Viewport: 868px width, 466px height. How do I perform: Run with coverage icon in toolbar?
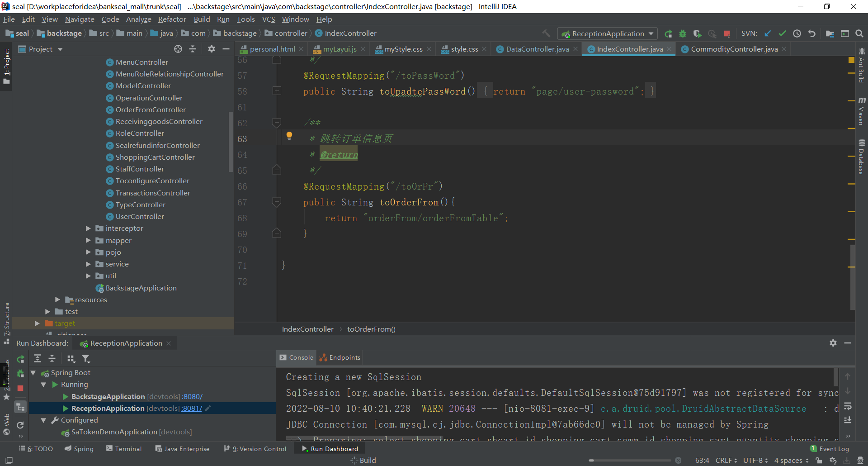(x=697, y=33)
